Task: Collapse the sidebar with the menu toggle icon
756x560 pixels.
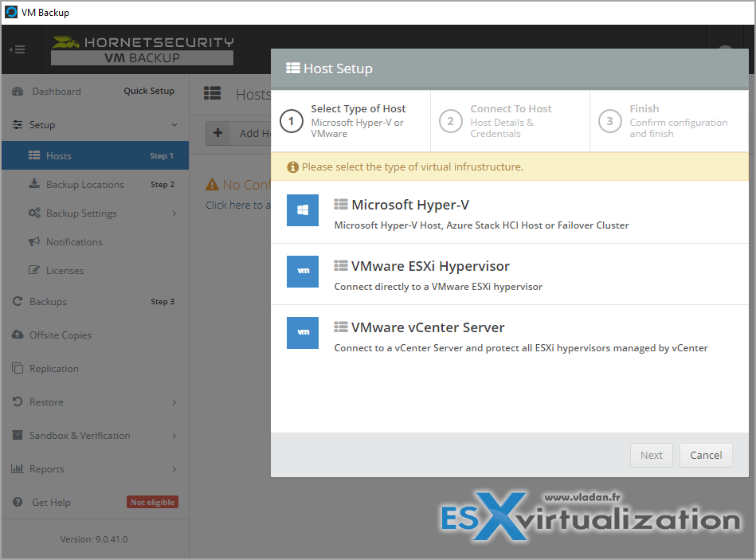Action: (18, 49)
